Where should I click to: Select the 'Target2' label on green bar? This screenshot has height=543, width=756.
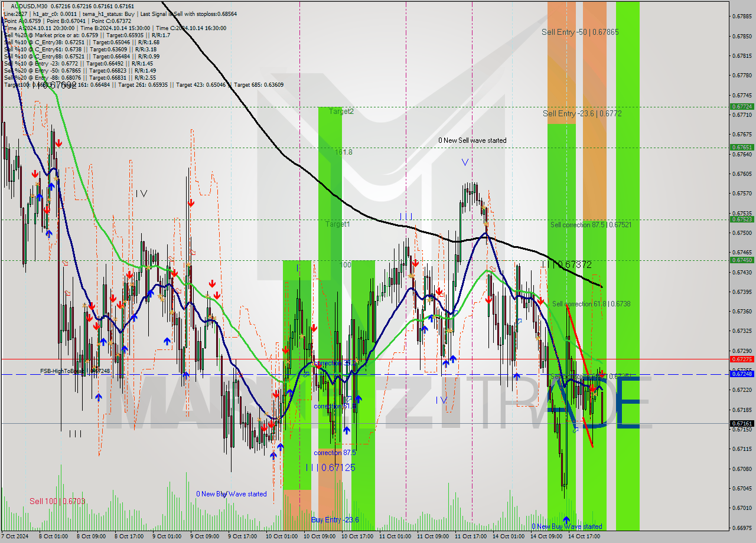point(341,111)
